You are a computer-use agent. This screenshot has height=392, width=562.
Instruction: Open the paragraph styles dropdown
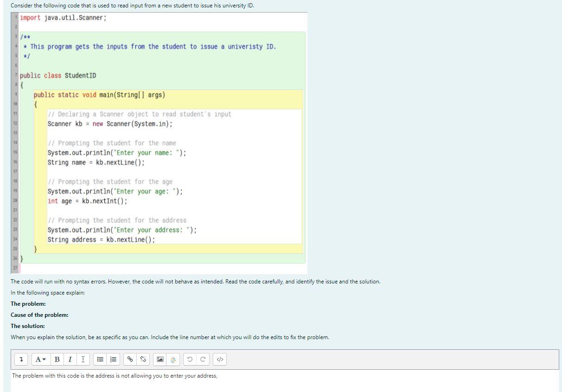pos(41,360)
